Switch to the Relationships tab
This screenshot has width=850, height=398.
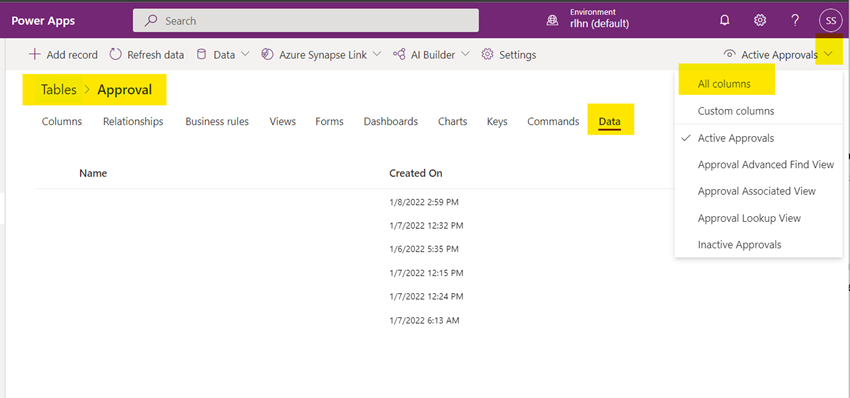(133, 121)
